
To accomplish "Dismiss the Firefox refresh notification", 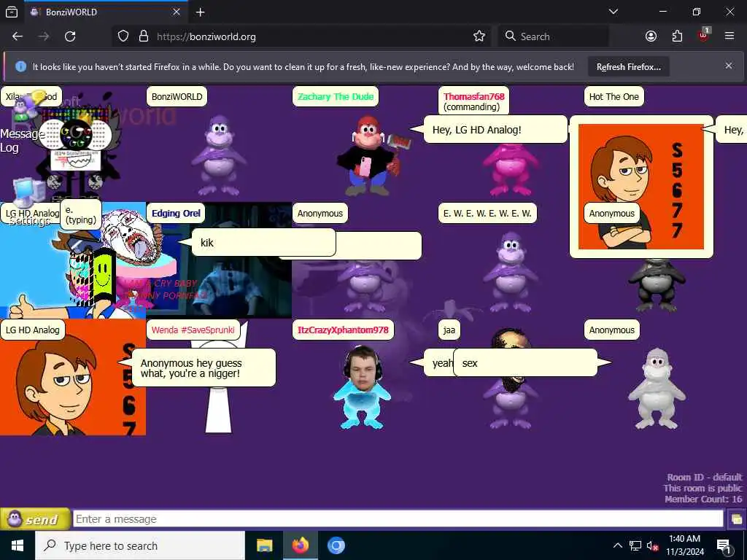I will [x=729, y=66].
